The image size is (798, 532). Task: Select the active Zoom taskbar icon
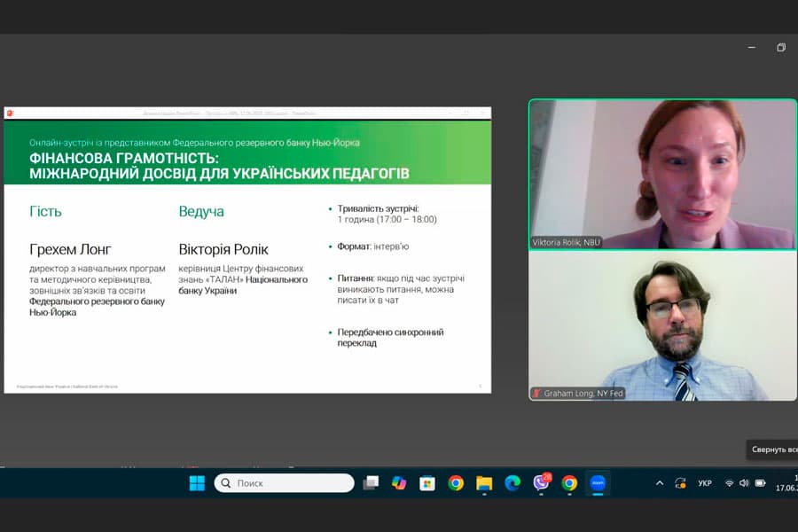coord(598,483)
